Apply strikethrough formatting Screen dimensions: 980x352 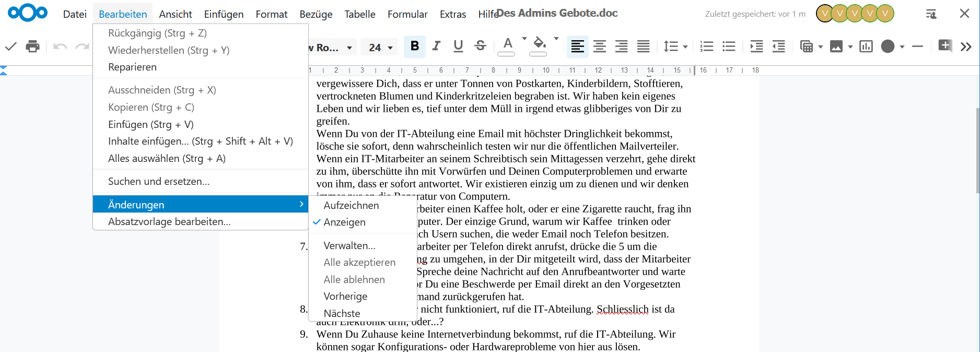click(480, 46)
